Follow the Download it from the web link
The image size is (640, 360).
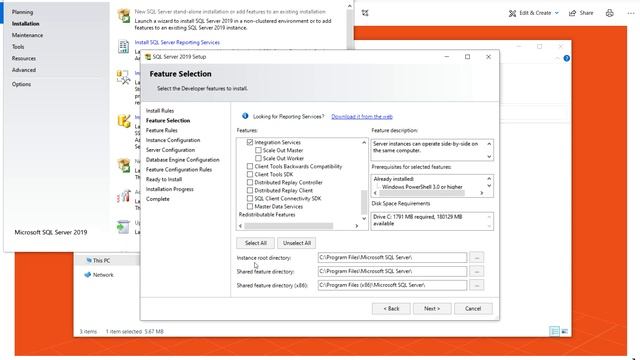pyautogui.click(x=362, y=116)
